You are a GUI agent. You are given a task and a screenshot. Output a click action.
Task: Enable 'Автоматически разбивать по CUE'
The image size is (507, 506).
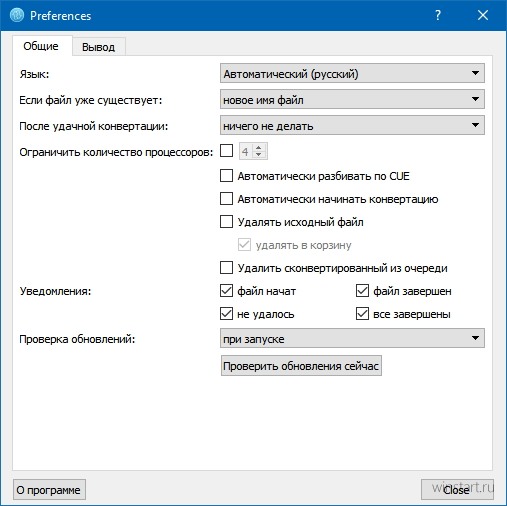coord(226,176)
